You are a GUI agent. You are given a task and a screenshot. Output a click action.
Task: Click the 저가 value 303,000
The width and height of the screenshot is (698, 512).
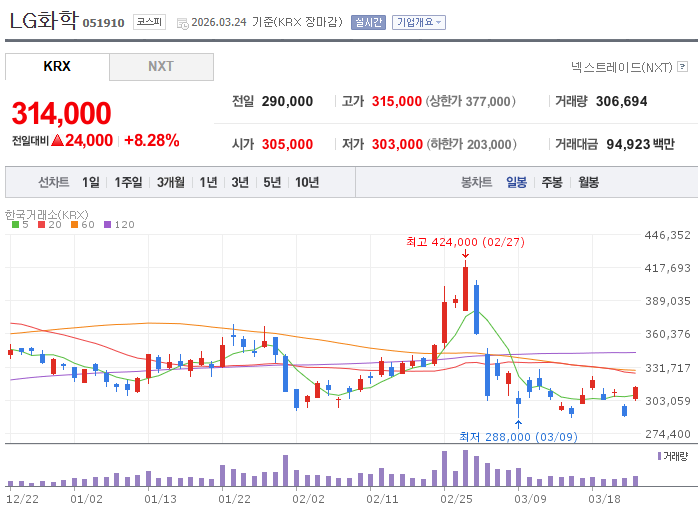click(397, 144)
